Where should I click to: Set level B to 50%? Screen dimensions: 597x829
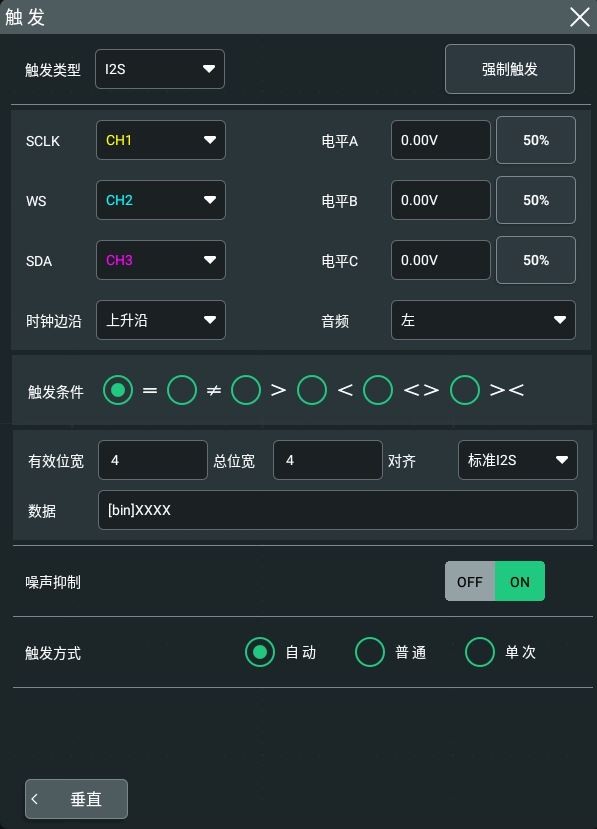tap(536, 200)
